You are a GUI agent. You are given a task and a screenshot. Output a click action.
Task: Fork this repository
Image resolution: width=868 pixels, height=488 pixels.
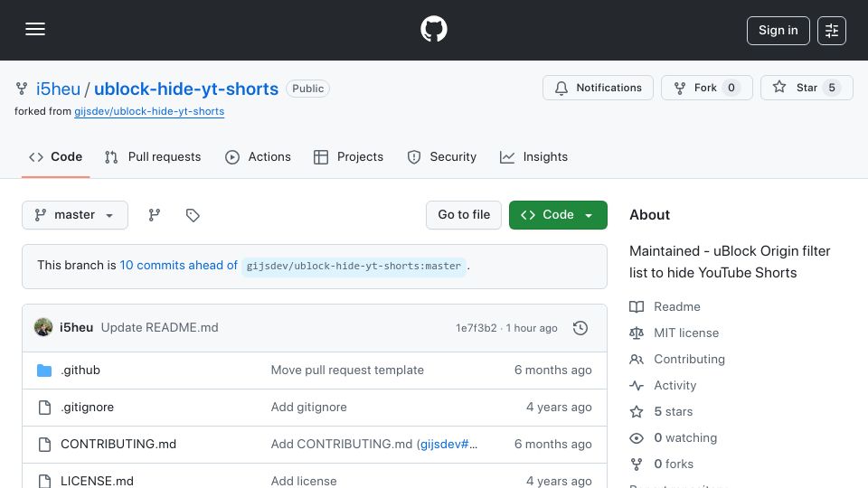(706, 88)
